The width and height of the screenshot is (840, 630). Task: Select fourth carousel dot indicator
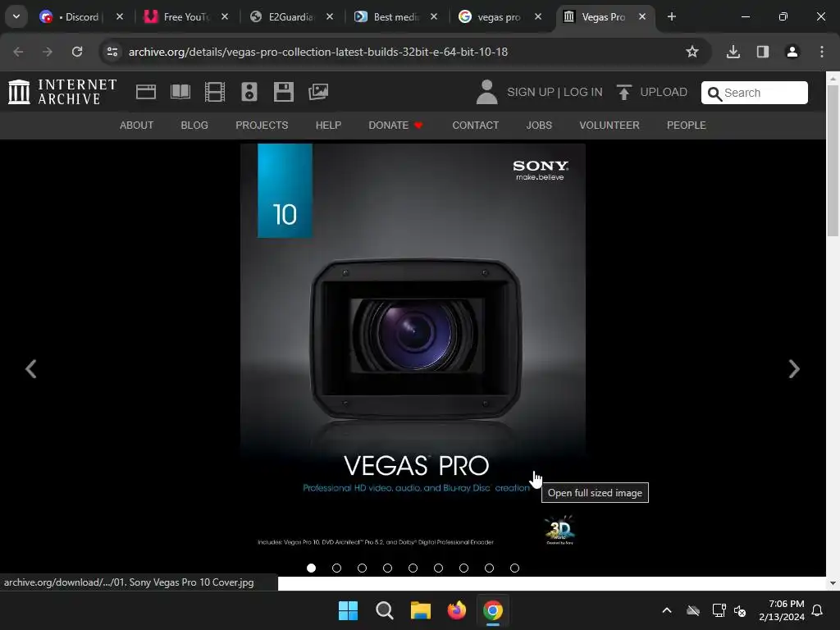pyautogui.click(x=387, y=568)
